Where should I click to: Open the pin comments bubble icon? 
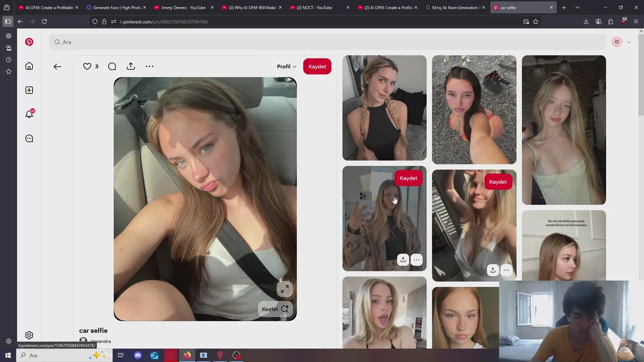(112, 66)
